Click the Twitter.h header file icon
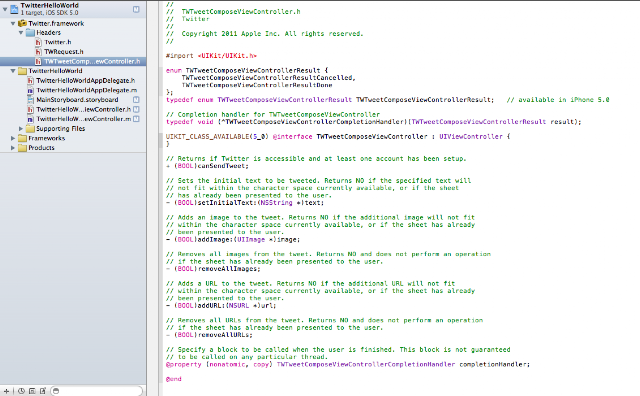The height and width of the screenshot is (396, 640). [x=38, y=42]
